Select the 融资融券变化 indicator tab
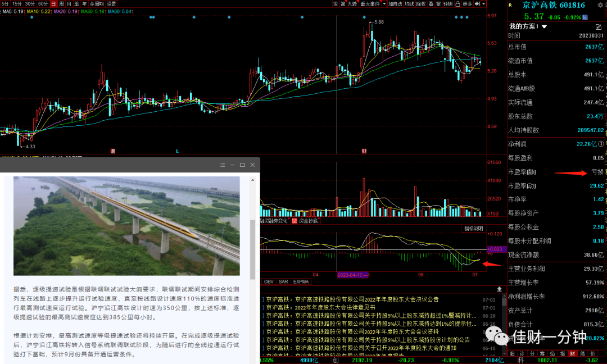The image size is (607, 364). coord(274,221)
